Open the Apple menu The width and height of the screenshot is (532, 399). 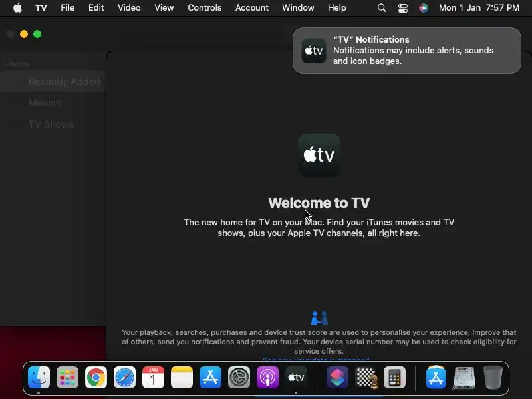coord(17,7)
